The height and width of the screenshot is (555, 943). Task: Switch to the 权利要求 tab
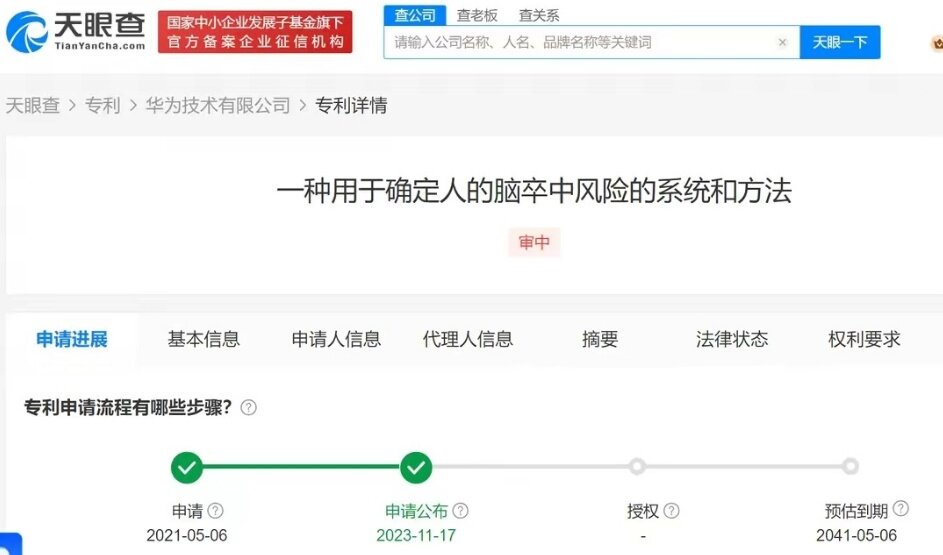coord(864,339)
